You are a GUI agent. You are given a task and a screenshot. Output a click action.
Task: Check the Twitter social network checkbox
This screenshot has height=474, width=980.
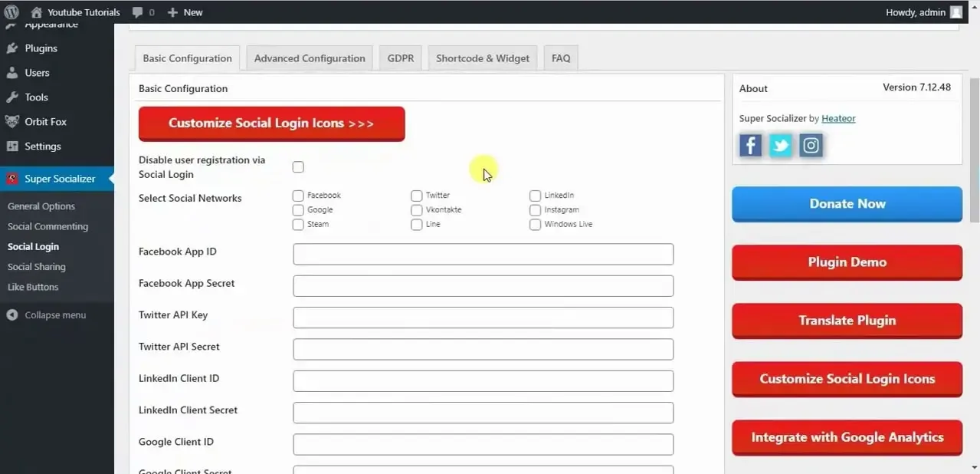tap(417, 196)
